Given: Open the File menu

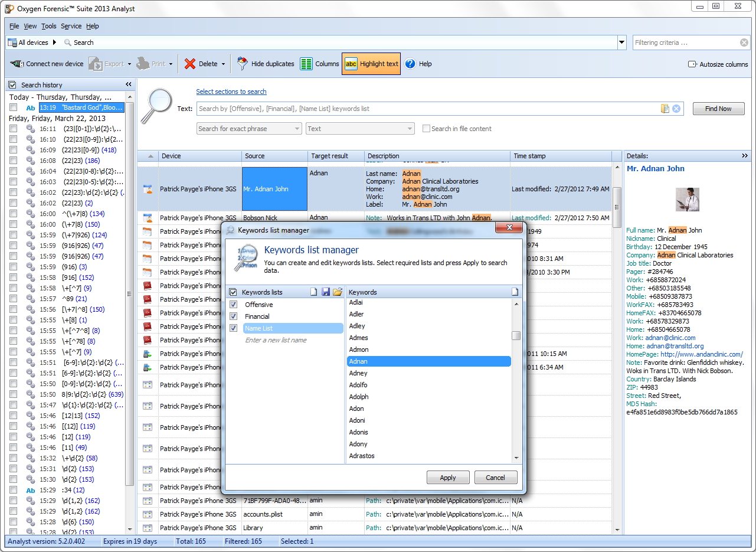Looking at the screenshot, I should point(14,26).
